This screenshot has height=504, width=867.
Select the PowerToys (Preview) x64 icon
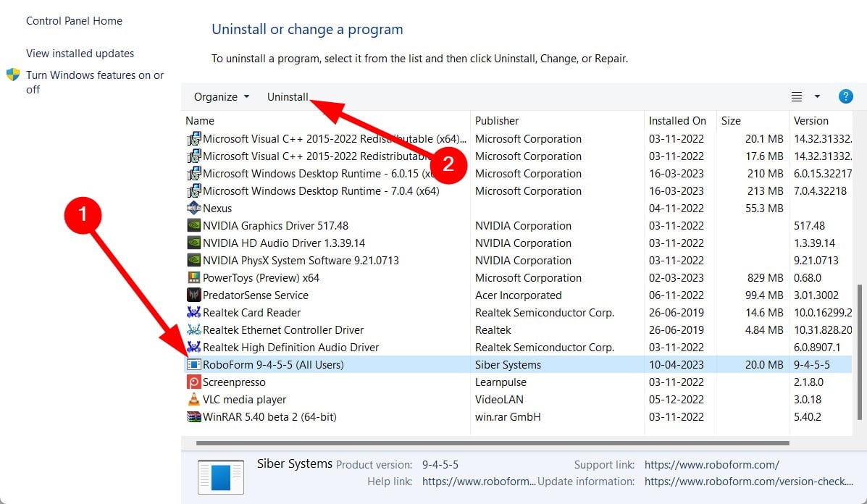pos(193,277)
